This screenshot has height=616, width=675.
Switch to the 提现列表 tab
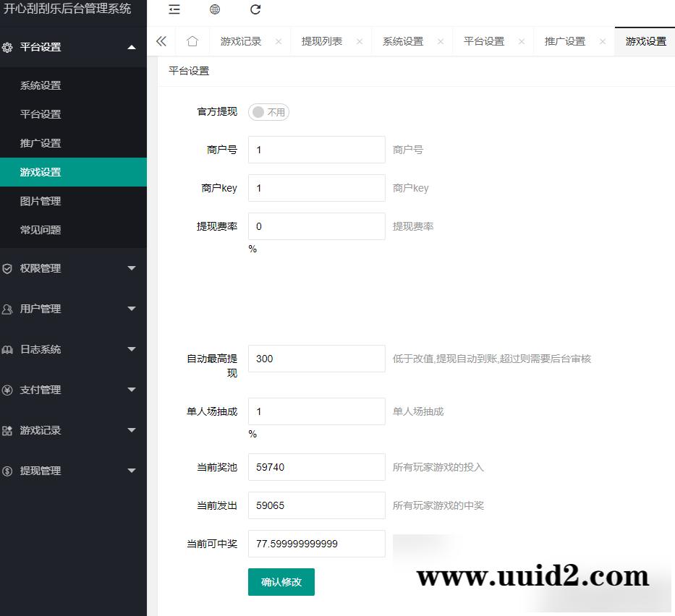coord(320,41)
